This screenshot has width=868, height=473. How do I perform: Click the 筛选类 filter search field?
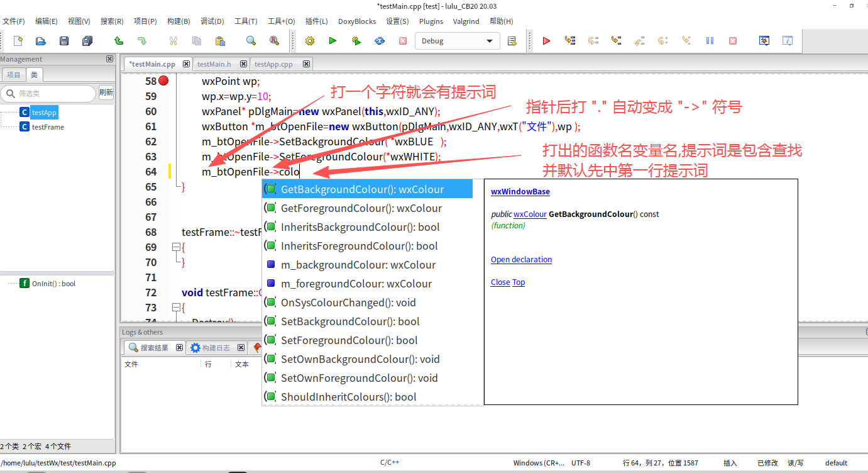[x=48, y=93]
